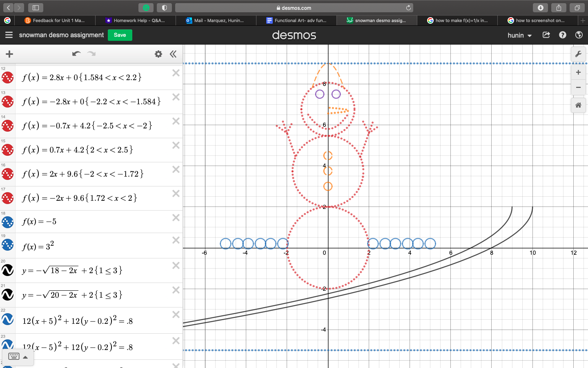The height and width of the screenshot is (368, 588).
Task: Switch to how to screenshot tab
Action: 538,20
